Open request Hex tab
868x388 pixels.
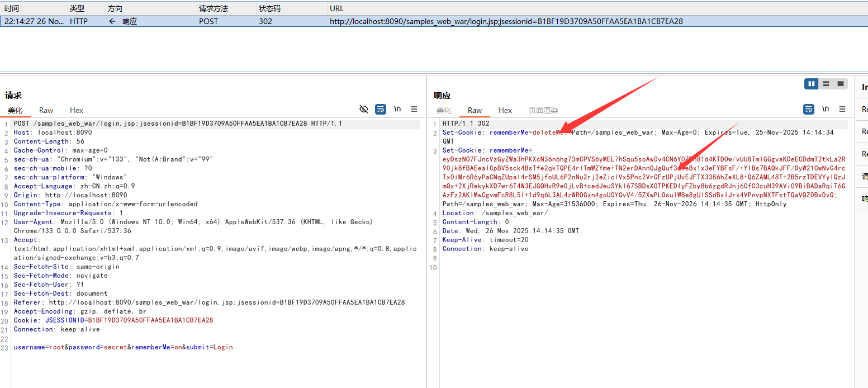coord(77,110)
